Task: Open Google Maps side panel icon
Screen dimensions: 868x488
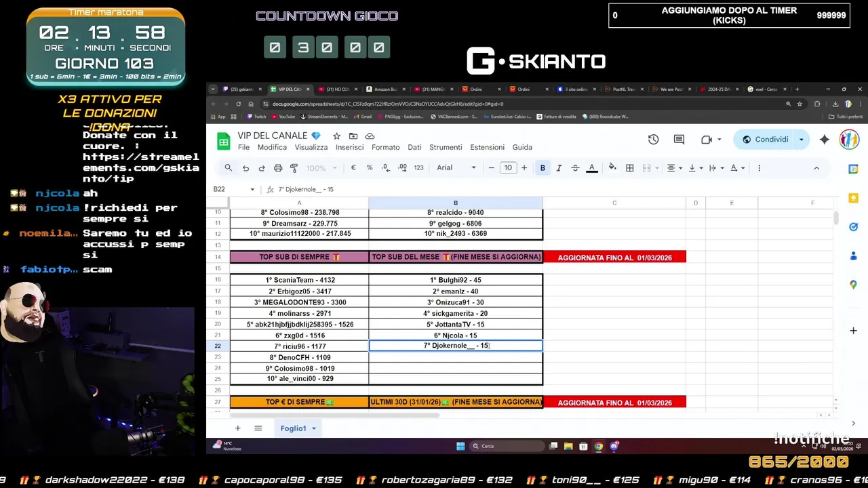Action: click(853, 285)
